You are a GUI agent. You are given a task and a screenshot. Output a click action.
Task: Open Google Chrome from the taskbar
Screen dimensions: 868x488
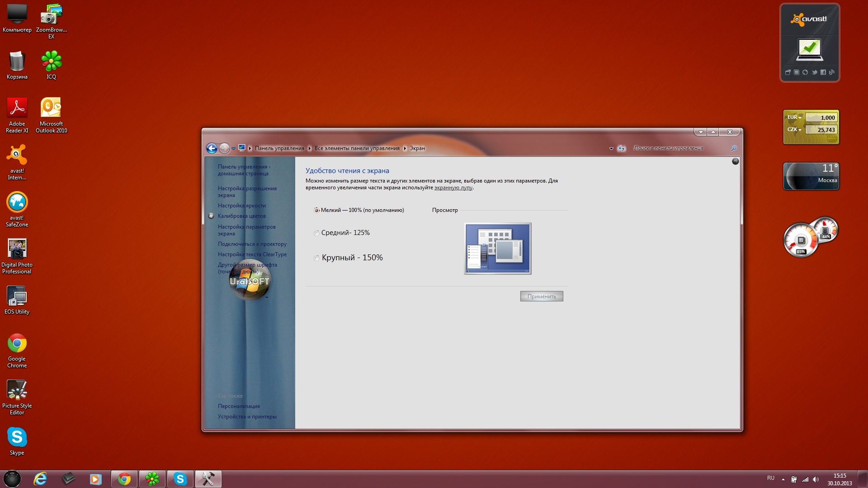tap(124, 479)
